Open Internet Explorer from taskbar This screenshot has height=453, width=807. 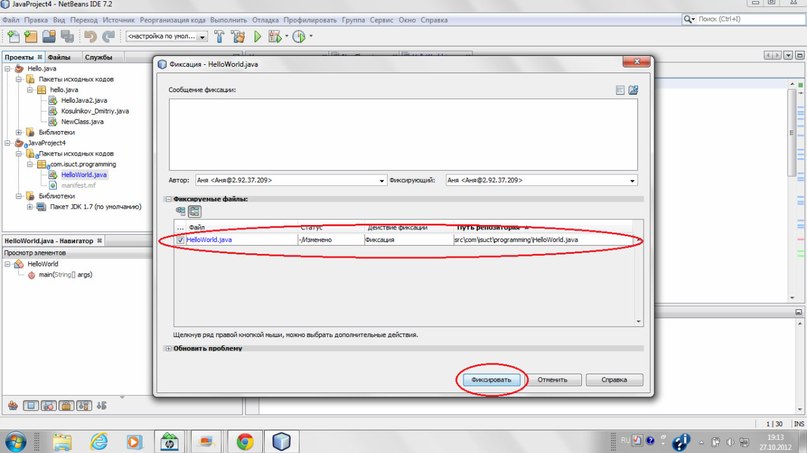click(x=98, y=442)
